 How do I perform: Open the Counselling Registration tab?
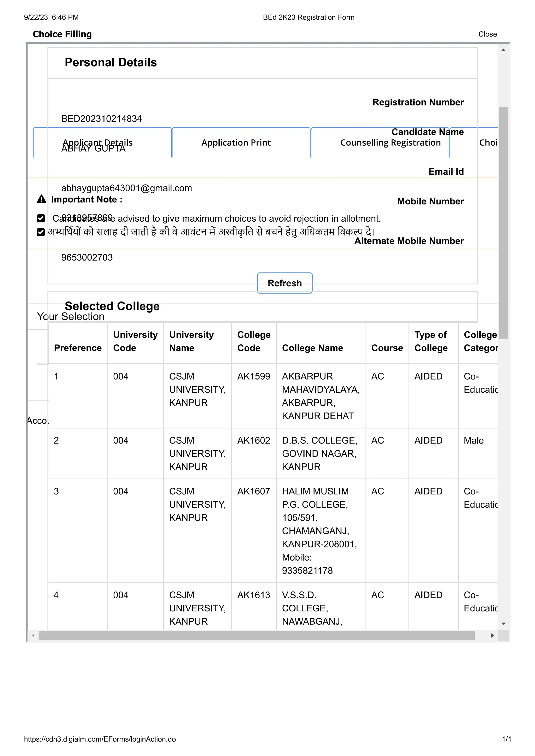coord(380,143)
